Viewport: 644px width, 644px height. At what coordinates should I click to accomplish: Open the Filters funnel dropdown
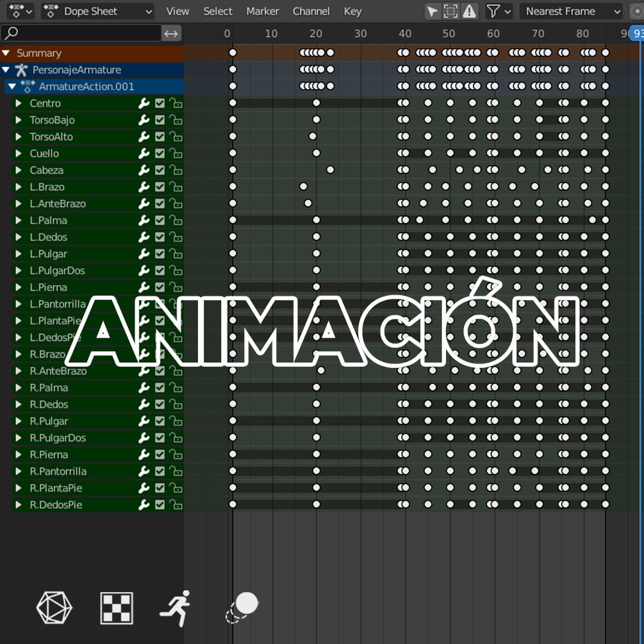pos(499,12)
